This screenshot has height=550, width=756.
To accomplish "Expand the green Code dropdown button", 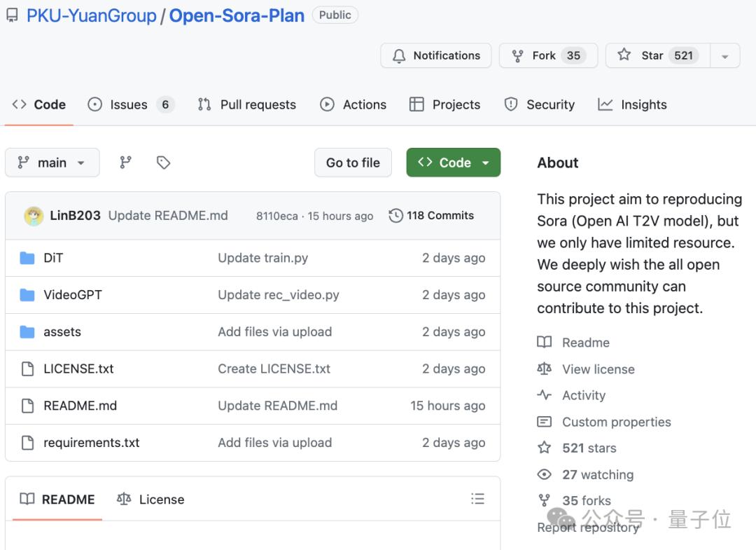I will pyautogui.click(x=453, y=163).
